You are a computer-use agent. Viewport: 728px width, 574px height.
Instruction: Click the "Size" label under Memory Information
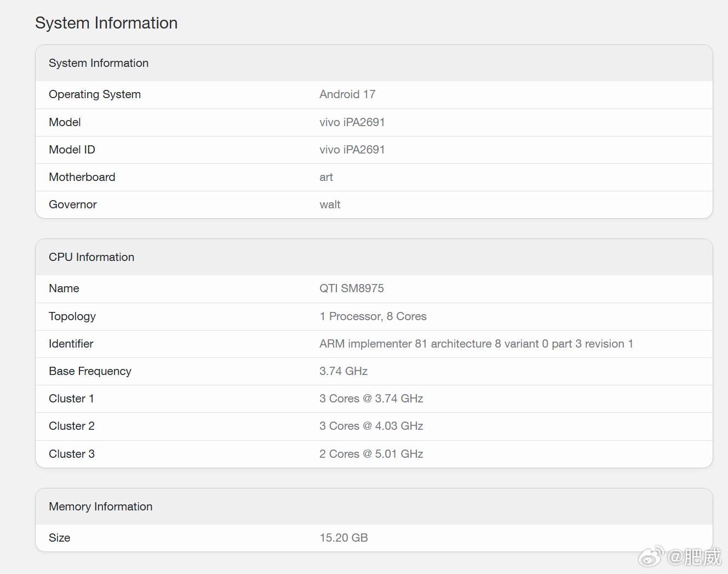coord(60,538)
